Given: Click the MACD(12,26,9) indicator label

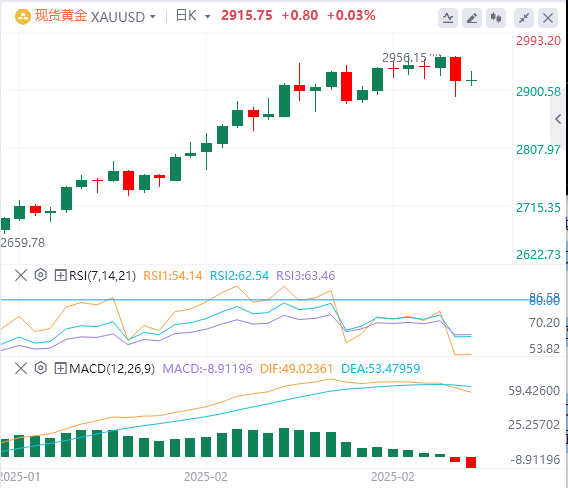Looking at the screenshot, I should click(x=112, y=369).
